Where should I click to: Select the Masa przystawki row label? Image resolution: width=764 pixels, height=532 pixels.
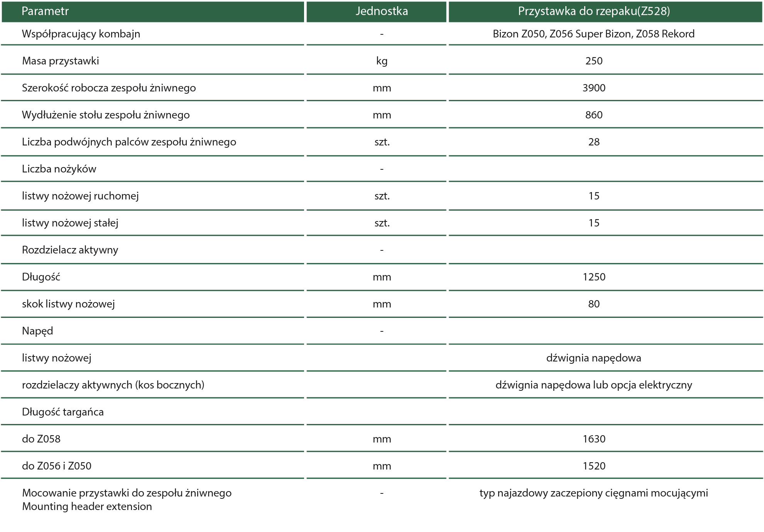click(x=61, y=61)
